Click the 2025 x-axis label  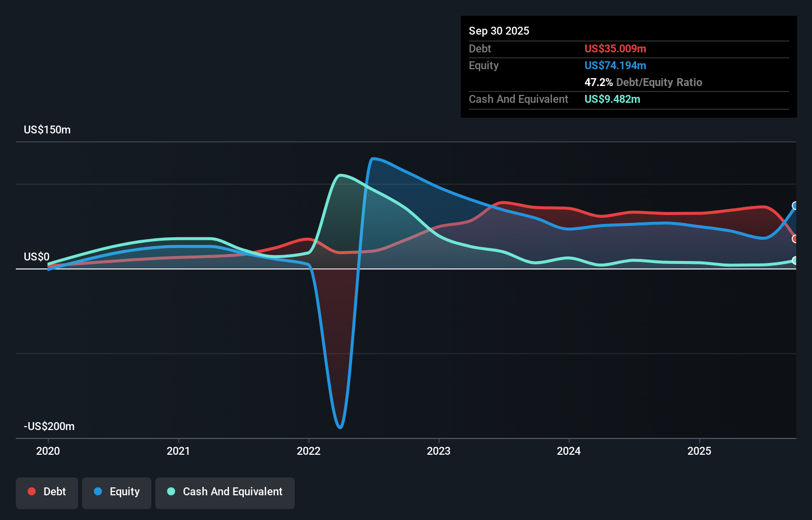pos(699,451)
